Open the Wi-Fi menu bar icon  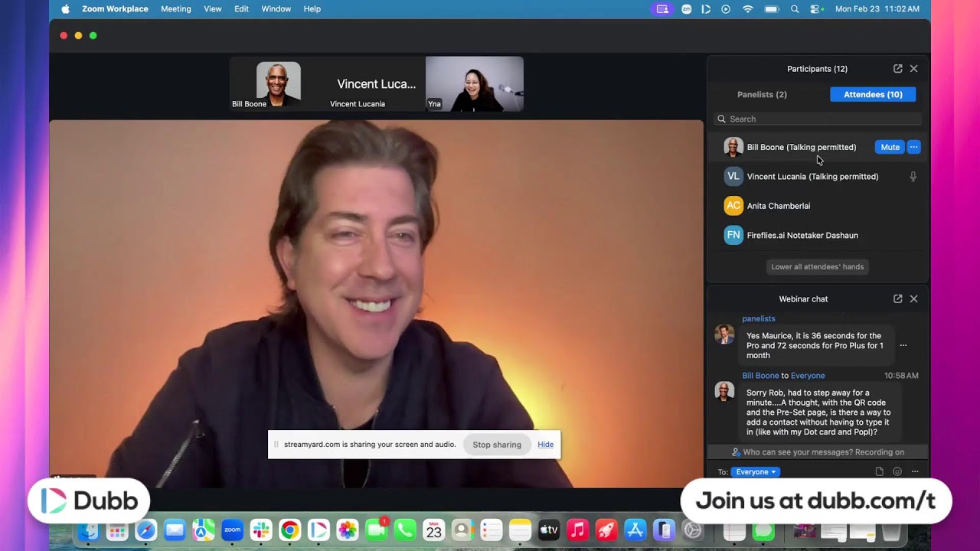click(x=748, y=9)
